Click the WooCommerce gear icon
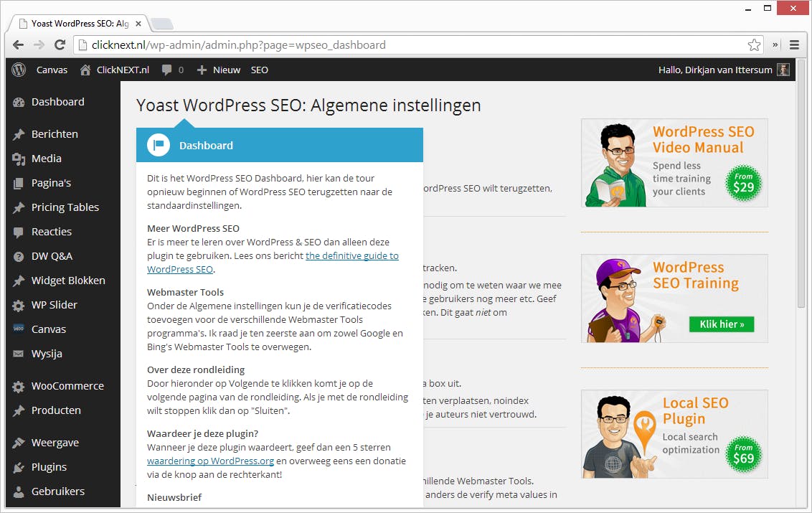The height and width of the screenshot is (513, 812). [x=19, y=387]
